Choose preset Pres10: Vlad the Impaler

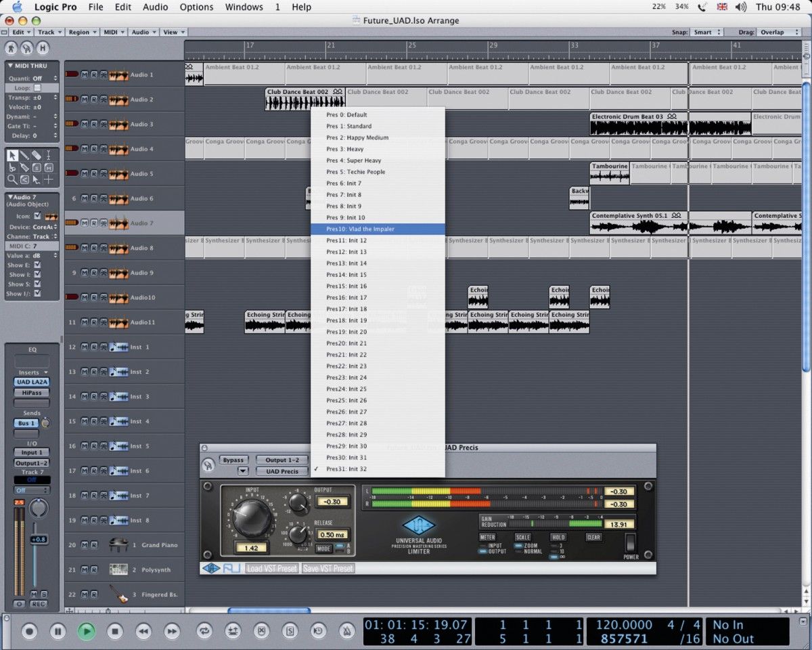tap(378, 229)
